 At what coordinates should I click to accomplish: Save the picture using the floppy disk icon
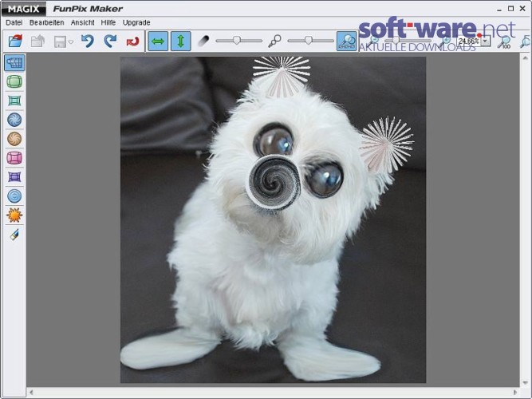[60, 41]
